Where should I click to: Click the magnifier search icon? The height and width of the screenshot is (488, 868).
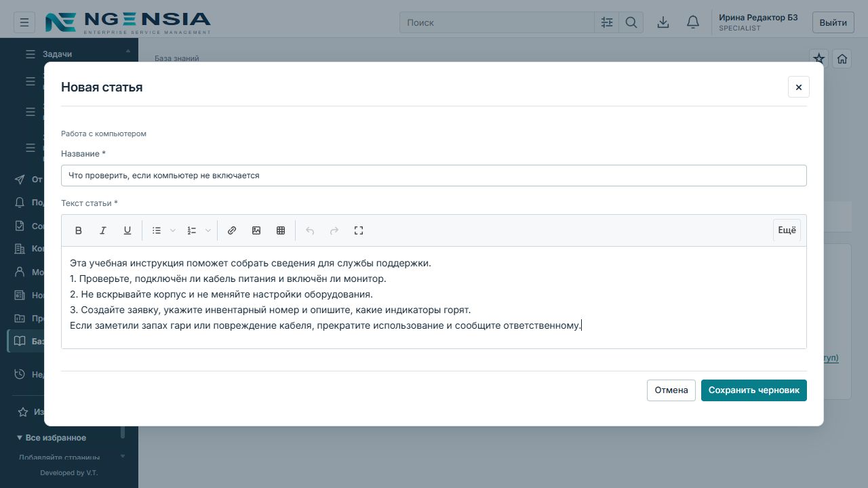click(x=631, y=22)
